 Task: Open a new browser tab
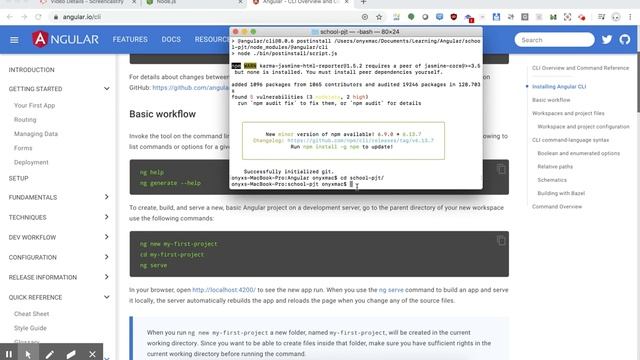coord(363,2)
